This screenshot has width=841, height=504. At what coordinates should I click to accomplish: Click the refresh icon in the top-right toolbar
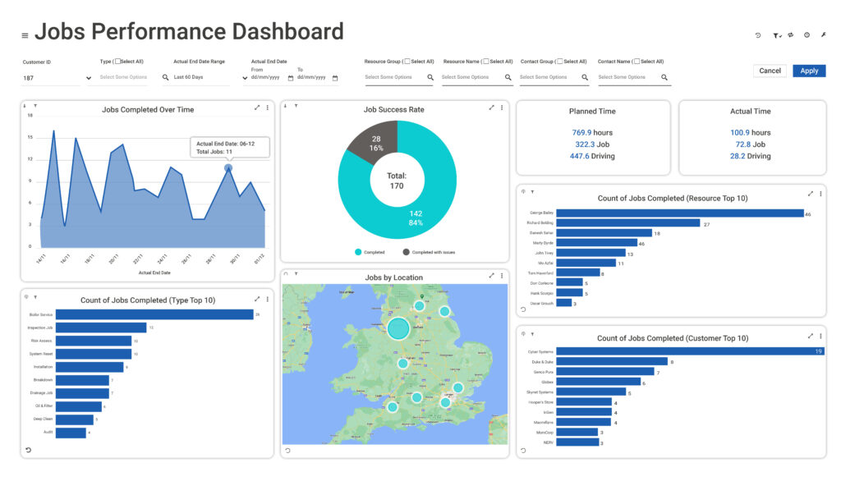coord(791,35)
